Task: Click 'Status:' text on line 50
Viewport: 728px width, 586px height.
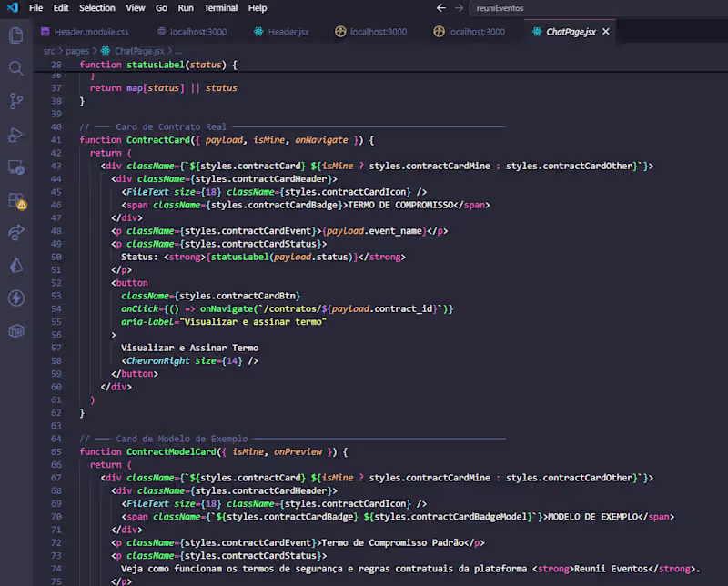Action: [139, 257]
